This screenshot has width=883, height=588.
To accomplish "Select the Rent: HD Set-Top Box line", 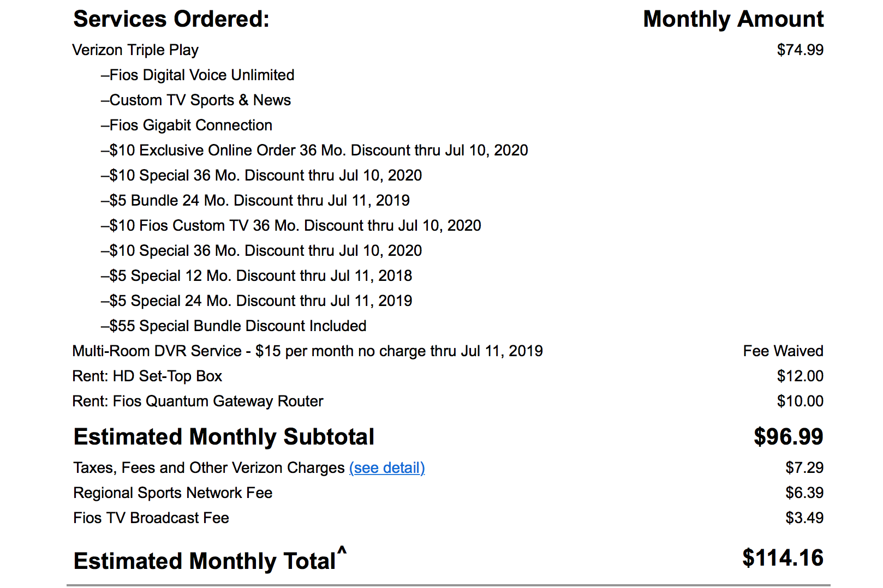I will click(x=147, y=376).
